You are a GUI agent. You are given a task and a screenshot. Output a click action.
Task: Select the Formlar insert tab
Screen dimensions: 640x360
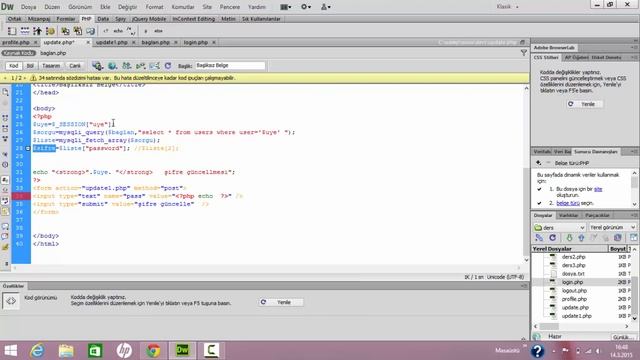tap(66, 19)
